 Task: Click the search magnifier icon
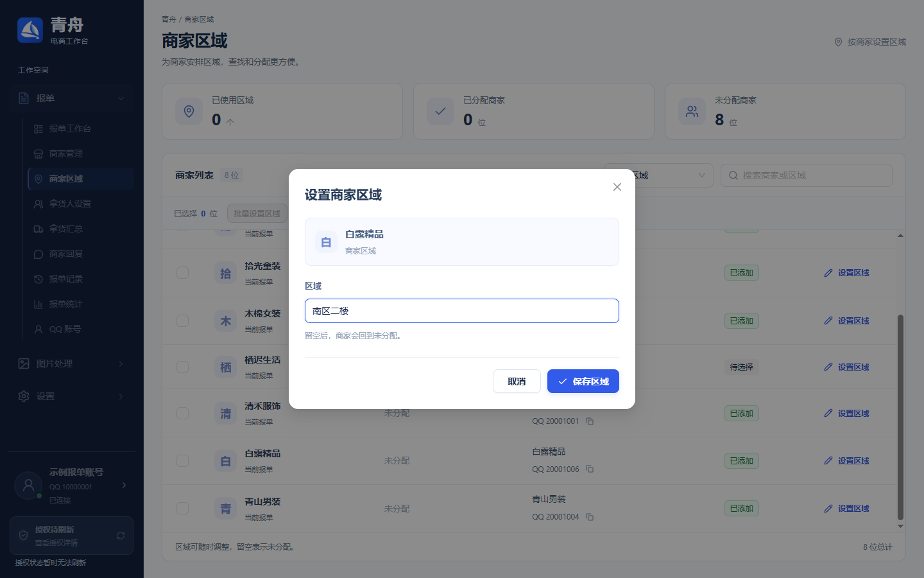tap(733, 175)
